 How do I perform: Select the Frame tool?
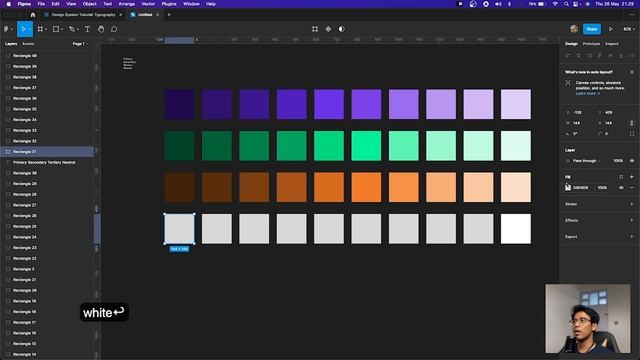coord(40,29)
